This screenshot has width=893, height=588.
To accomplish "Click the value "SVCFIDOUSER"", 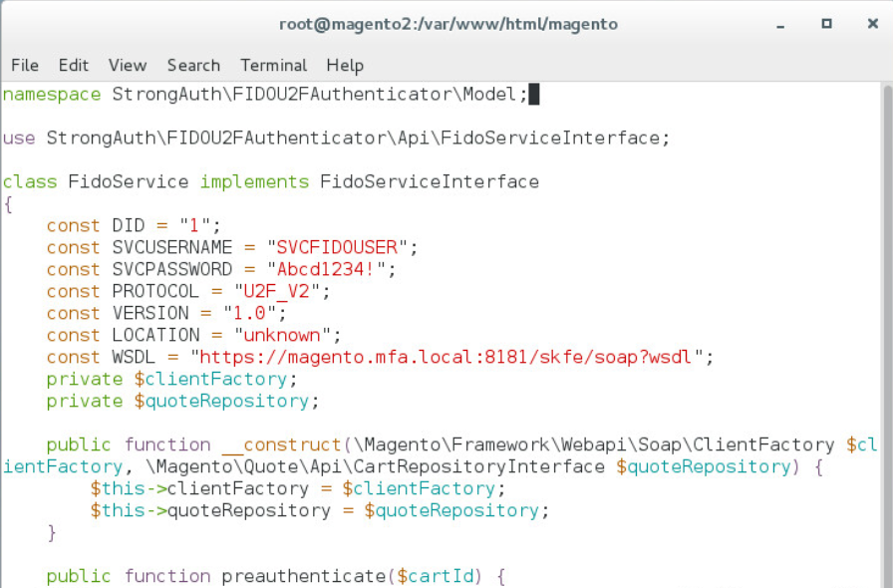I will pos(337,247).
